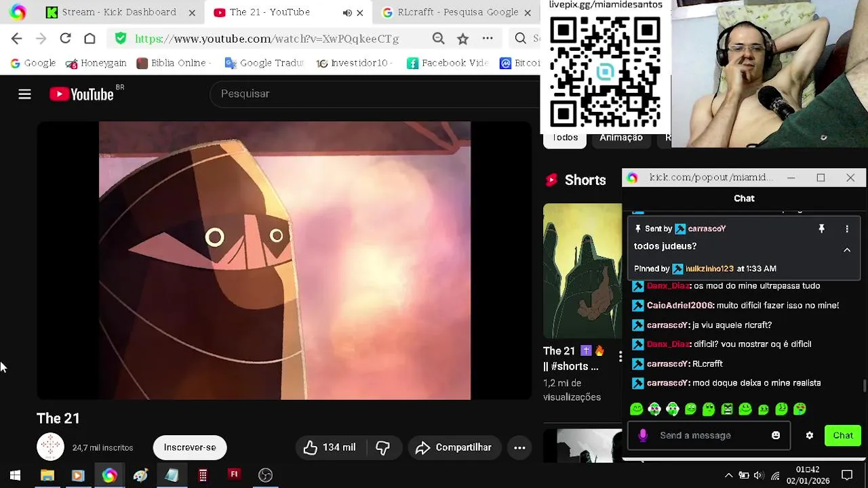Open the Google Tradutor bookmark
868x488 pixels.
[x=264, y=63]
